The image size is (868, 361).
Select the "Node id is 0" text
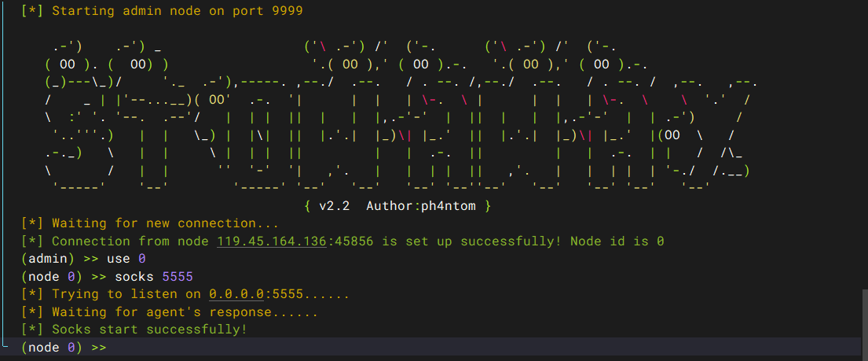point(617,241)
